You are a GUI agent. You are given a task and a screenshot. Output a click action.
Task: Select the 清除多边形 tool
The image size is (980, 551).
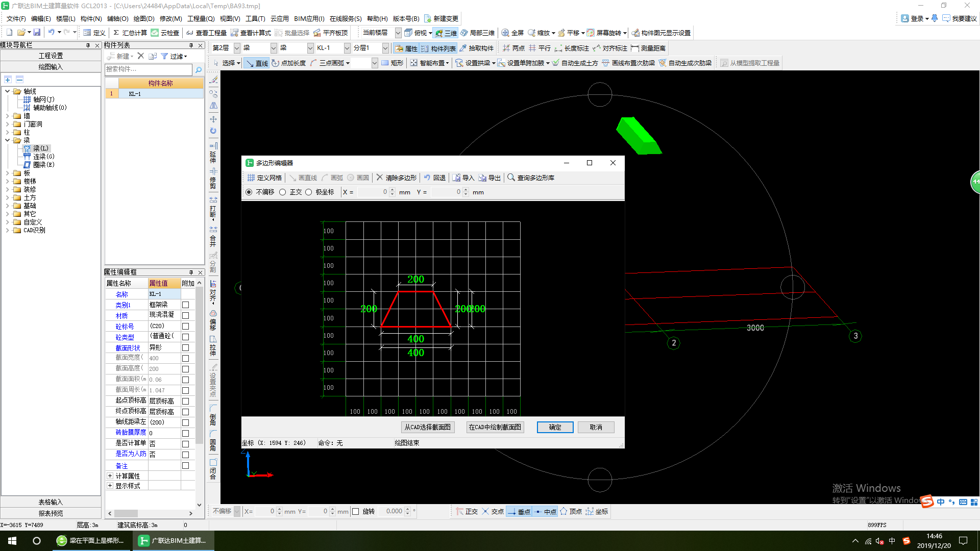pyautogui.click(x=396, y=178)
